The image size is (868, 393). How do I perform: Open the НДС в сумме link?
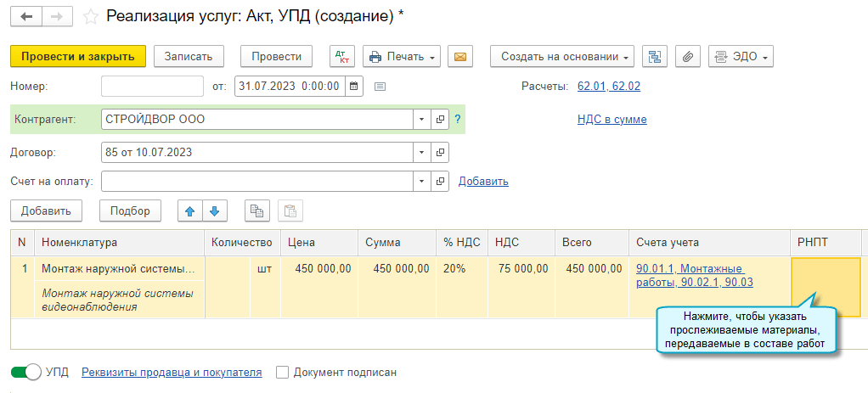click(612, 120)
